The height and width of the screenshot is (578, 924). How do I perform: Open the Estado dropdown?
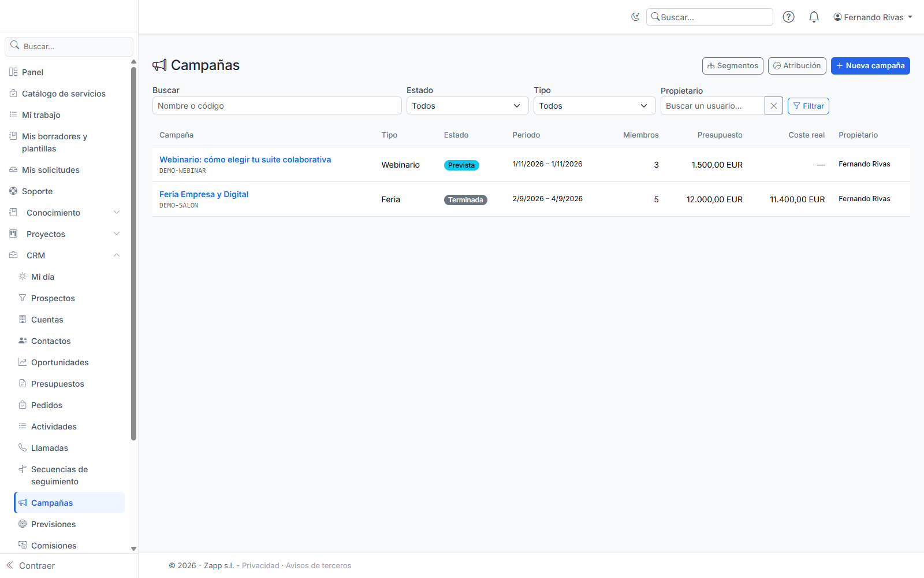[468, 106]
